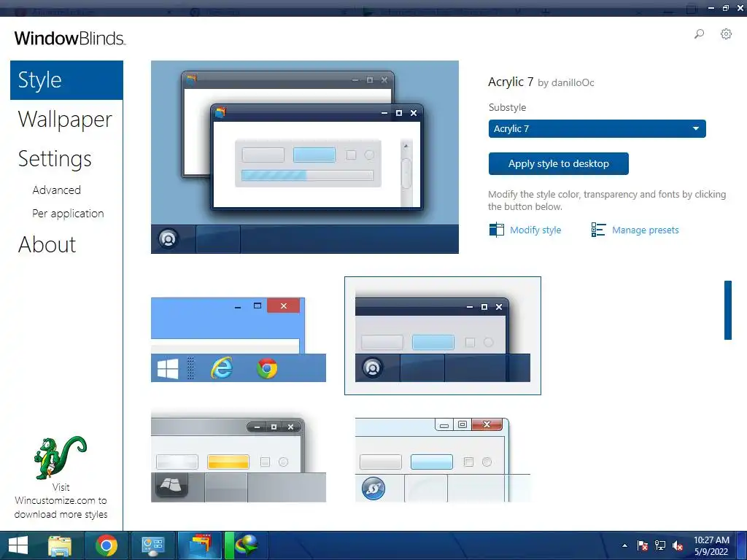Click the Modify style icon
The image size is (747, 560).
496,230
